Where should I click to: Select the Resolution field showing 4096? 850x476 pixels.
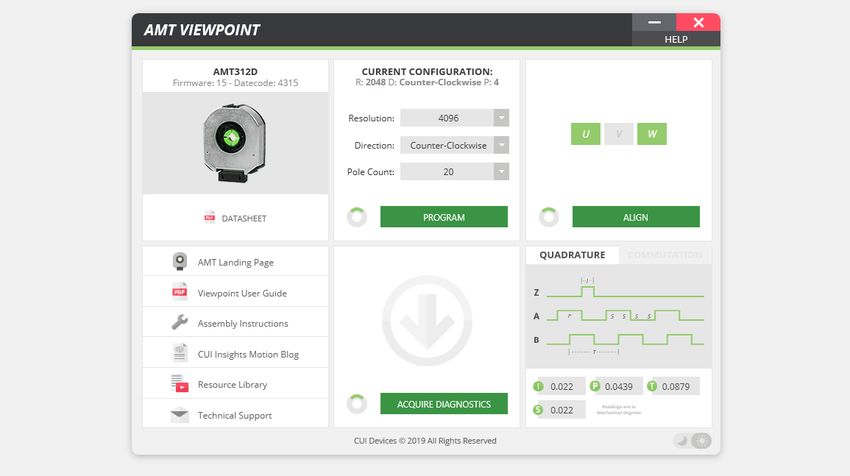[x=447, y=118]
